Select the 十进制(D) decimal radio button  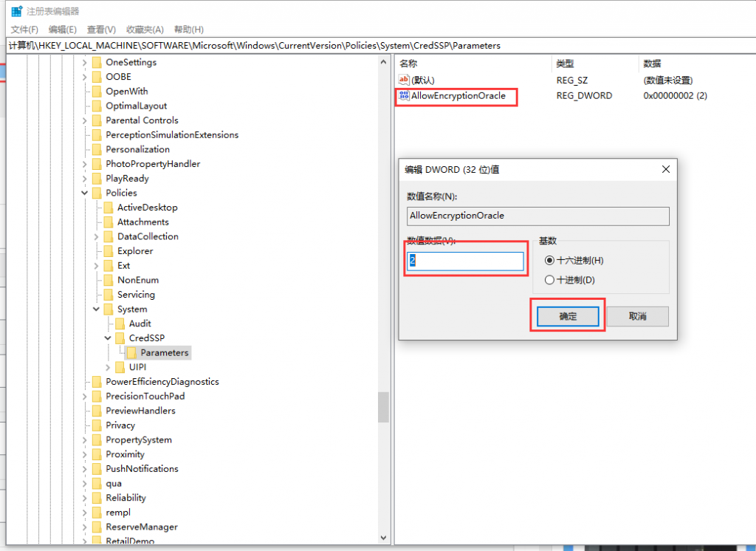(549, 280)
